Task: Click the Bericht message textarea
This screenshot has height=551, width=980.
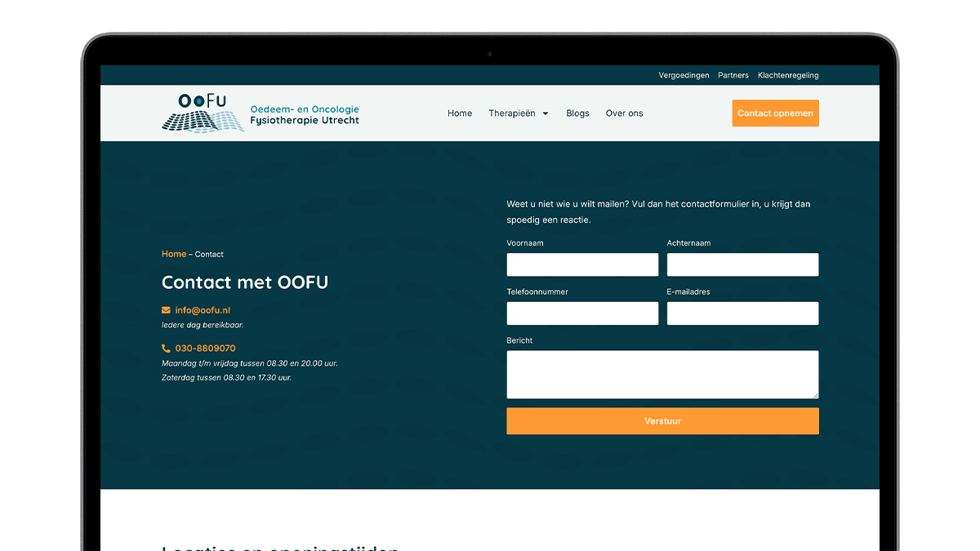Action: (662, 375)
